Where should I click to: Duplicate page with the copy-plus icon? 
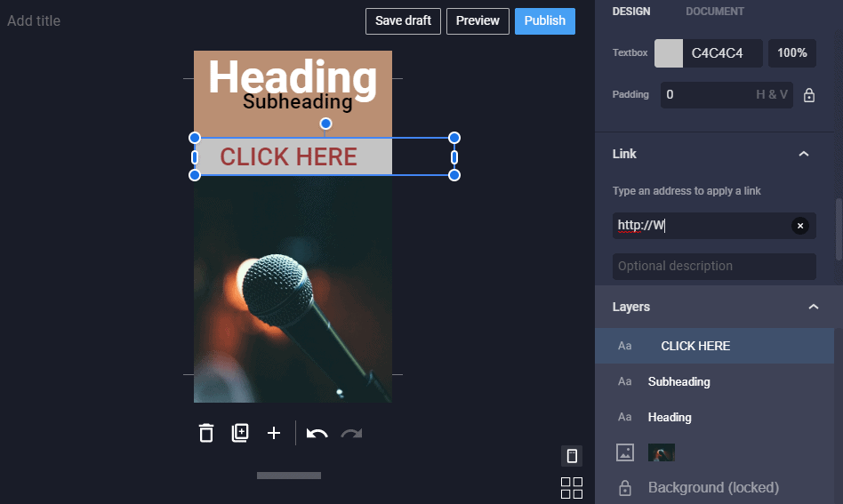(240, 433)
